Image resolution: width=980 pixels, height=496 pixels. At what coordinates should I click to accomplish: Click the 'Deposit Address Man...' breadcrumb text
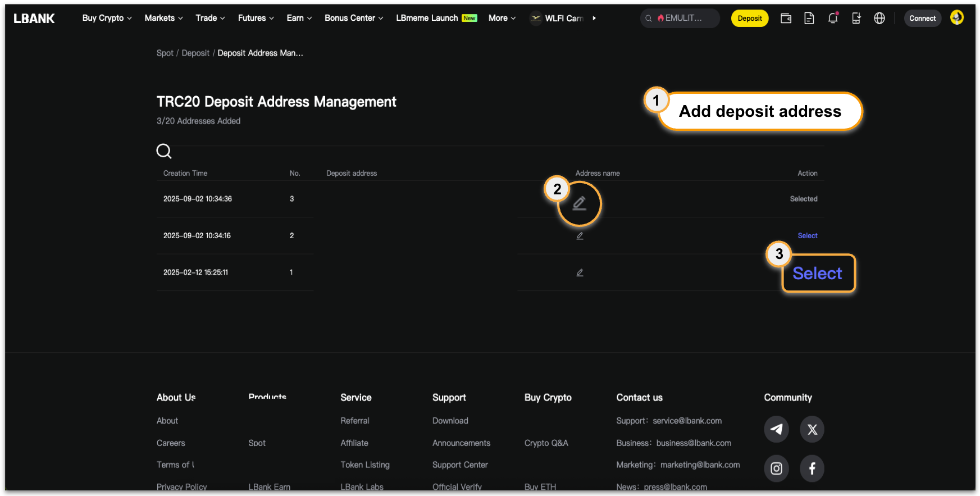pos(261,53)
